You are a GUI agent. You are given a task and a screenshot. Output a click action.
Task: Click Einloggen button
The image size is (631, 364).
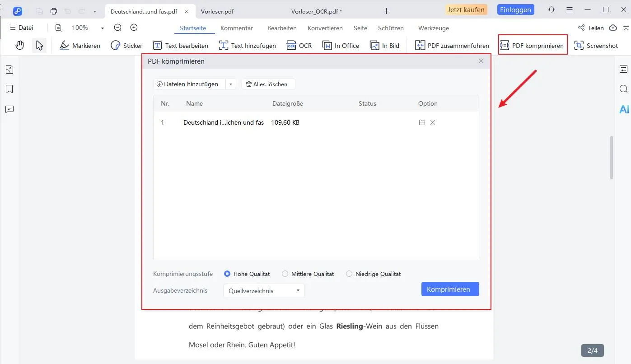pyautogui.click(x=515, y=9)
